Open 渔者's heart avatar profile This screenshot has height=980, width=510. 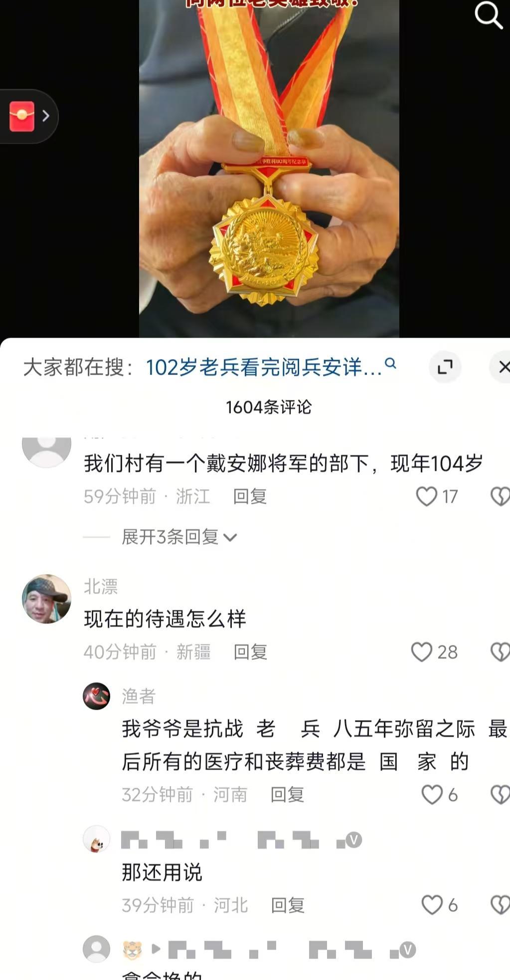[96, 696]
